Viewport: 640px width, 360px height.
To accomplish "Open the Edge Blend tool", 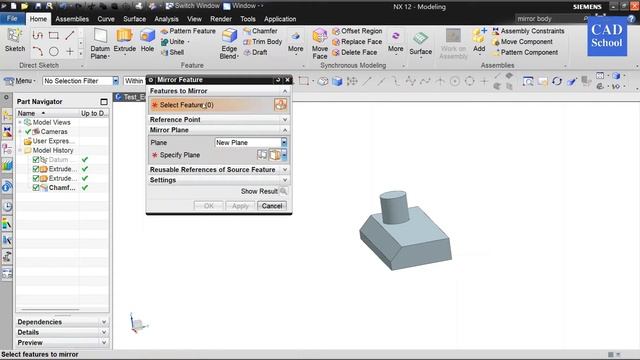I will (x=229, y=44).
